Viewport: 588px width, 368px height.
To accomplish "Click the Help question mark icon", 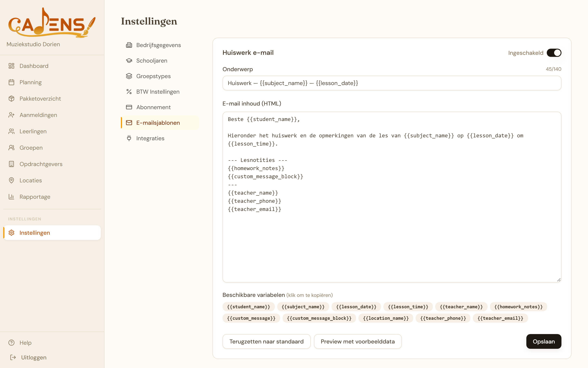I will (11, 343).
